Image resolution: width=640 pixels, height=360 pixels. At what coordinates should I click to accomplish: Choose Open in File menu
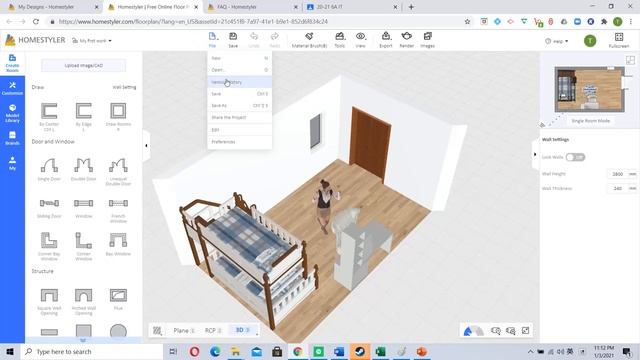click(239, 70)
